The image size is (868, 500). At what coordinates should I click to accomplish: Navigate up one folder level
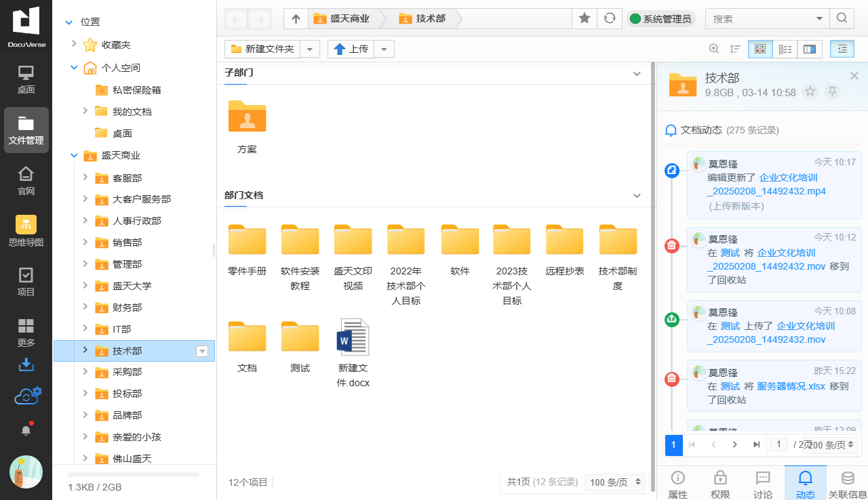pos(296,18)
